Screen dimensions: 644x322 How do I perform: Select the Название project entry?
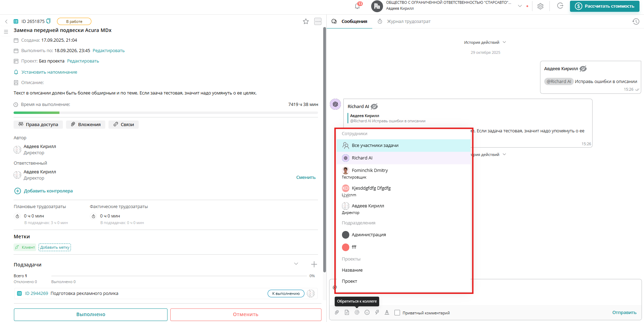[403, 270]
